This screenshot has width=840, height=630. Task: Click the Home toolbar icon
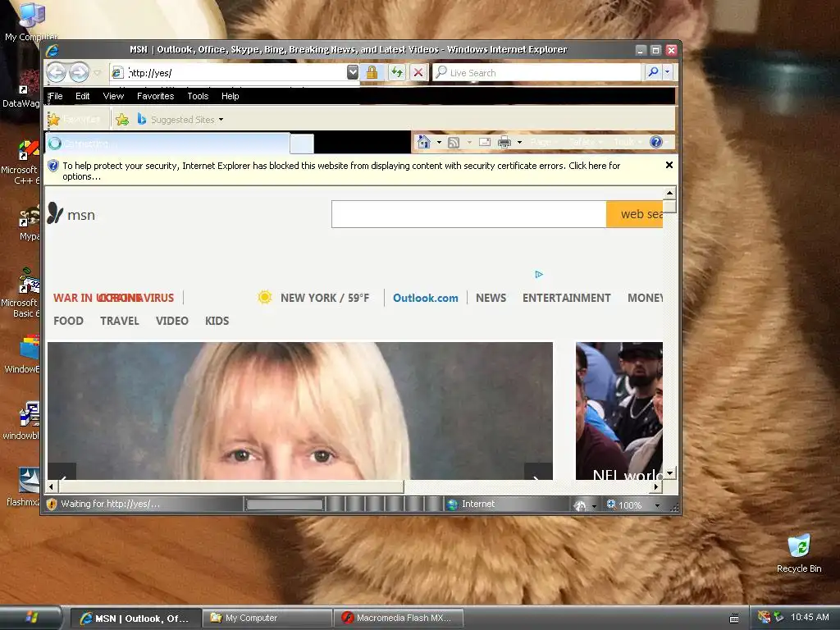(424, 142)
